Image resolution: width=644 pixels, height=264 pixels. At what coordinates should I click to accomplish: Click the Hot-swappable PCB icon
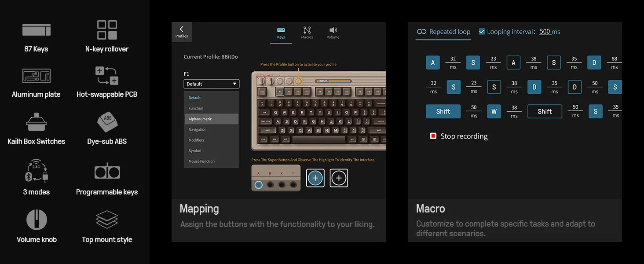pyautogui.click(x=106, y=76)
